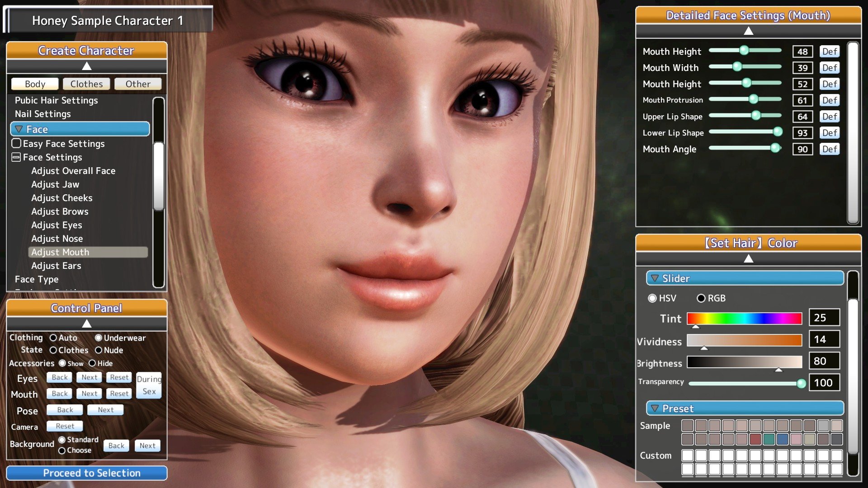868x488 pixels.
Task: Enable Easy Face Settings checkbox
Action: [x=16, y=144]
